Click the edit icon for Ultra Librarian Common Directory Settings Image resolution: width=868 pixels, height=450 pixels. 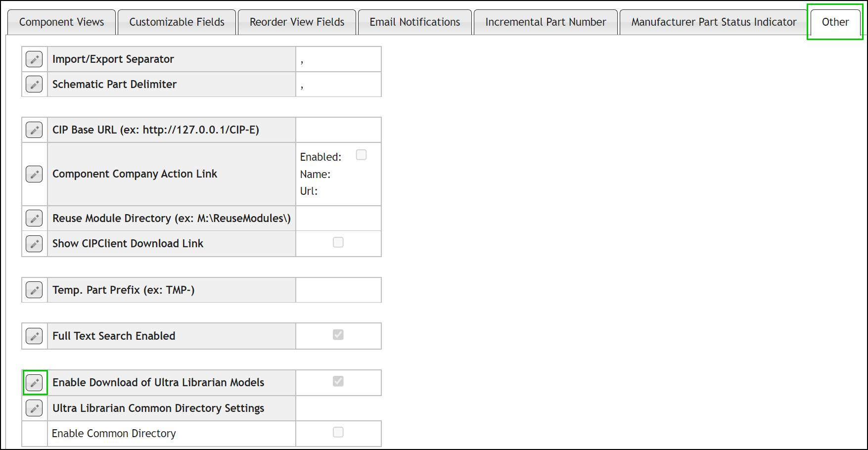pyautogui.click(x=34, y=408)
